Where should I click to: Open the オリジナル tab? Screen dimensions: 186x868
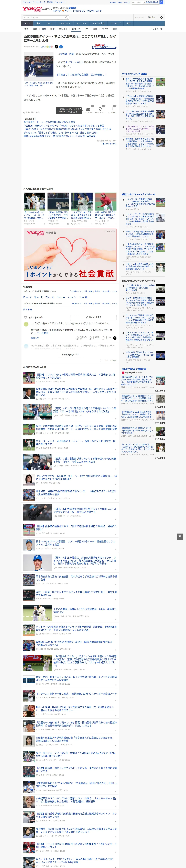pos(81,24)
